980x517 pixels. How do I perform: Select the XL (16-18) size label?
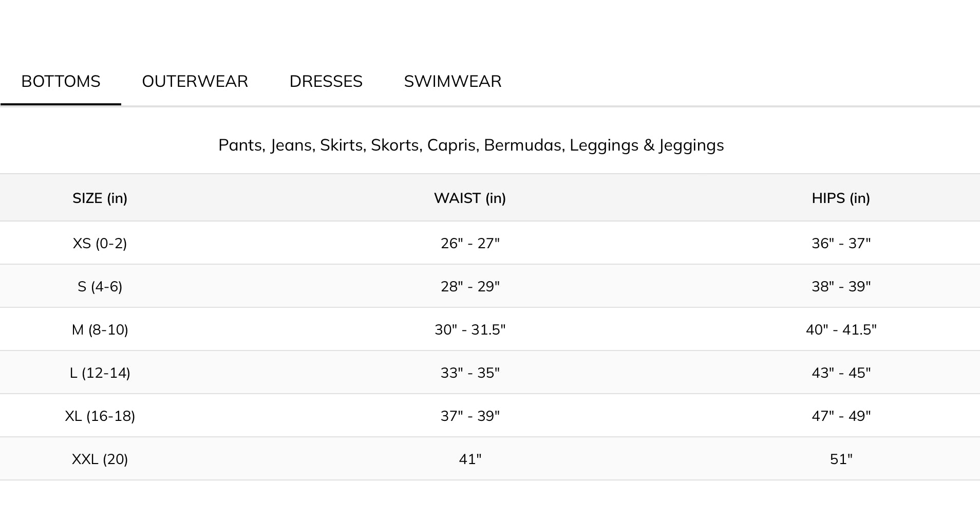(100, 416)
